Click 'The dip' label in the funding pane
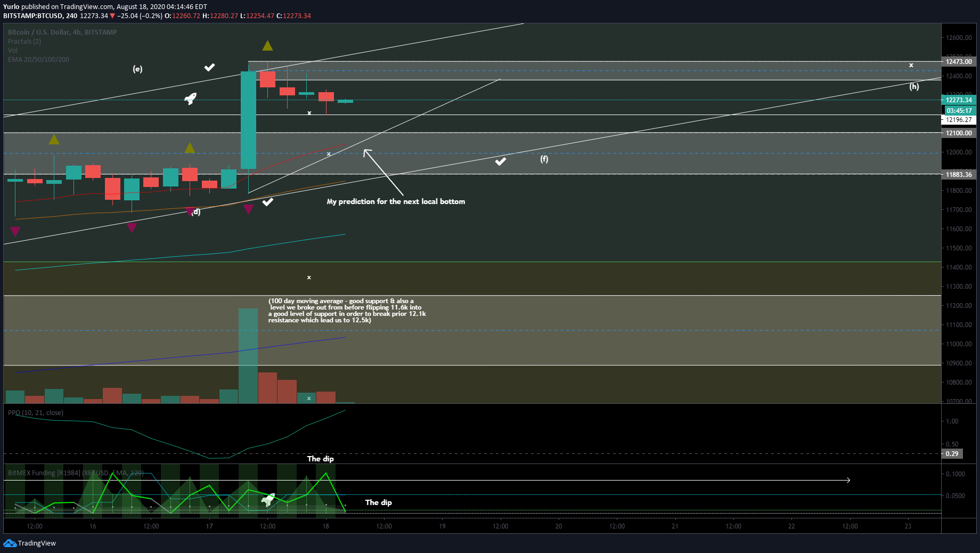The height and width of the screenshot is (553, 980). (379, 502)
